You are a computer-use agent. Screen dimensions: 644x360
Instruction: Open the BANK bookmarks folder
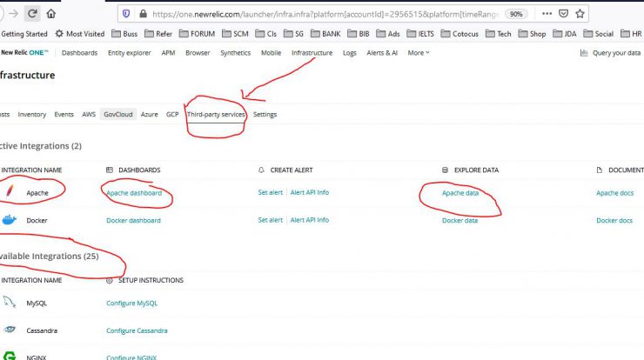[325, 34]
